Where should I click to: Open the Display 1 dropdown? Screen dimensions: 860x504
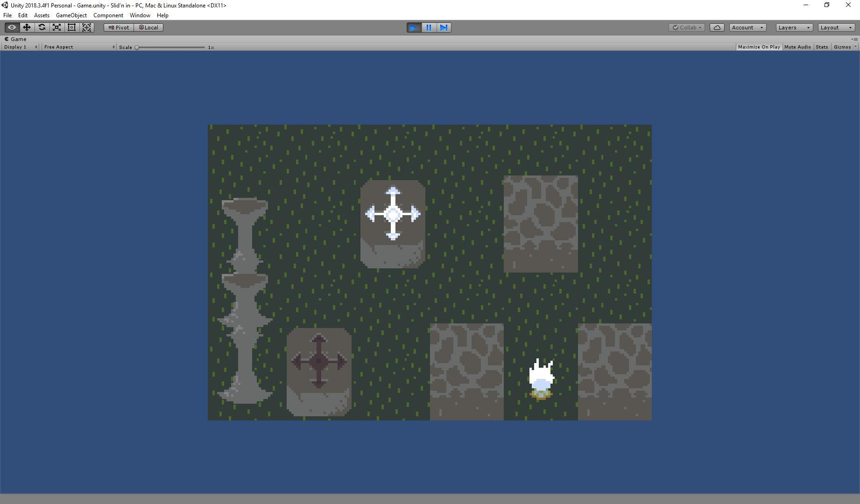pyautogui.click(x=21, y=47)
